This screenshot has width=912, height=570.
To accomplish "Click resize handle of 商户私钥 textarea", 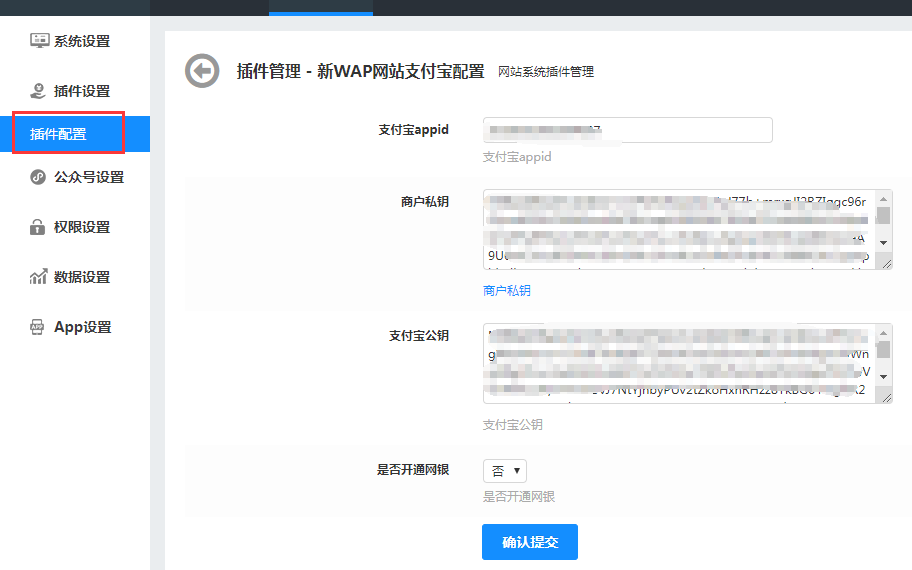I will pos(886,262).
